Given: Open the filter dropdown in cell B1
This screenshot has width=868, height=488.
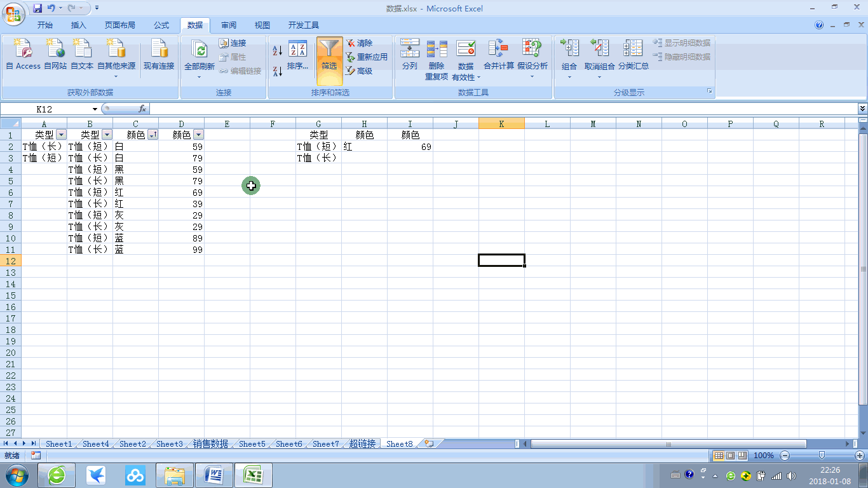Looking at the screenshot, I should [x=107, y=135].
